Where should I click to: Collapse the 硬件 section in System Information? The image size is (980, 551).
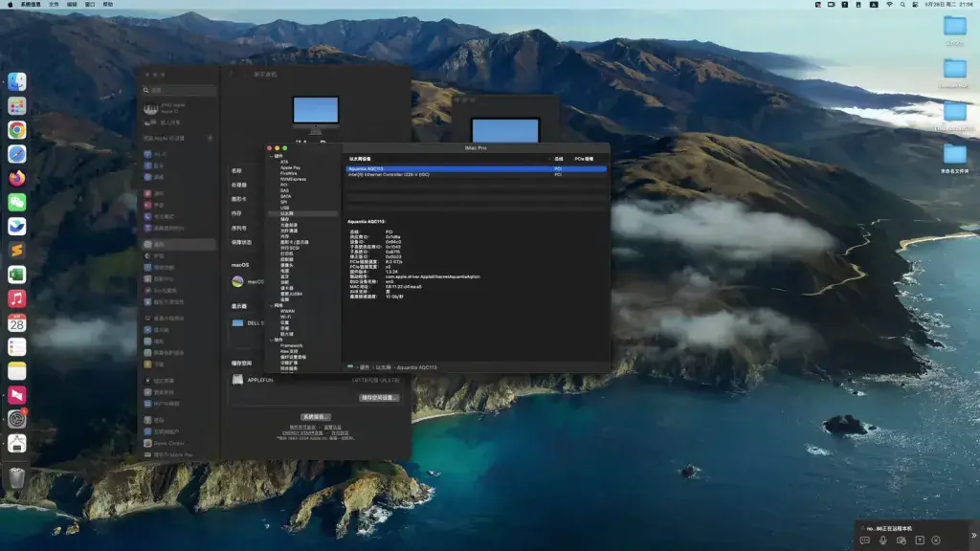pyautogui.click(x=271, y=156)
